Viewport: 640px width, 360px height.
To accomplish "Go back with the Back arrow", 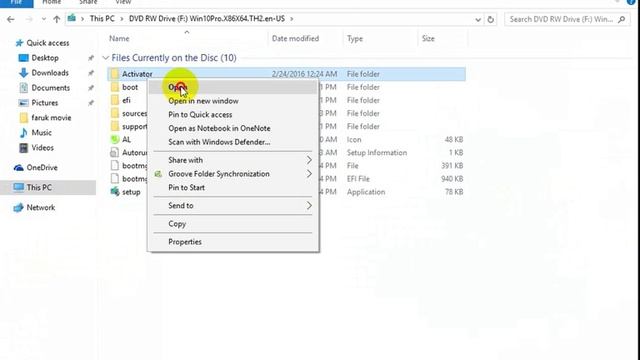I will point(11,19).
